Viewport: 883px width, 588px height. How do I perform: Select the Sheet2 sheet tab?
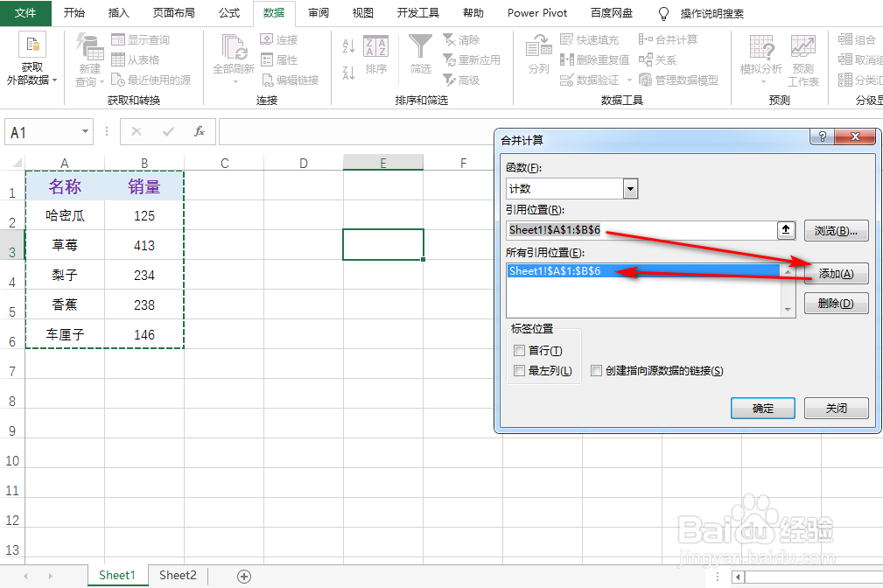click(x=177, y=575)
